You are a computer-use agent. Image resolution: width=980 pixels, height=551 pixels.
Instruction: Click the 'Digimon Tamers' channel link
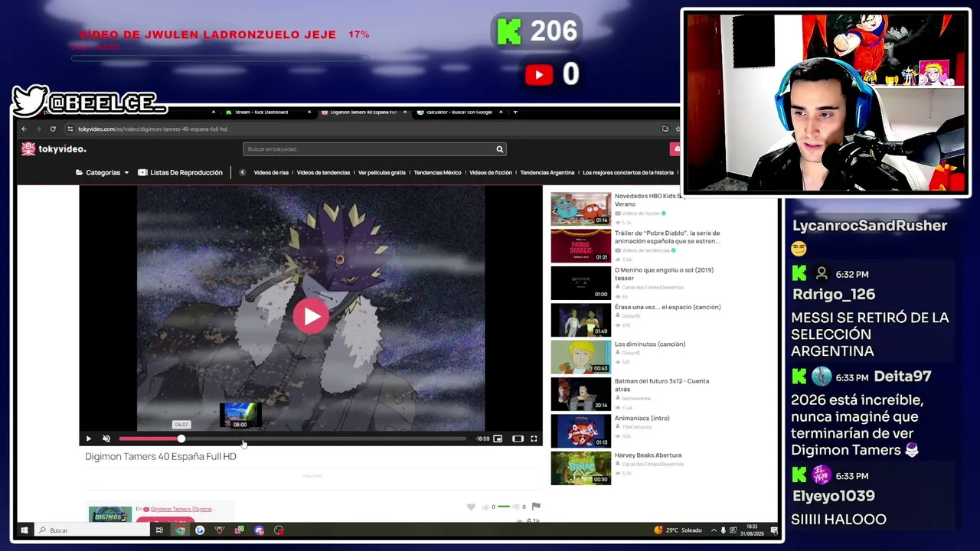click(181, 509)
